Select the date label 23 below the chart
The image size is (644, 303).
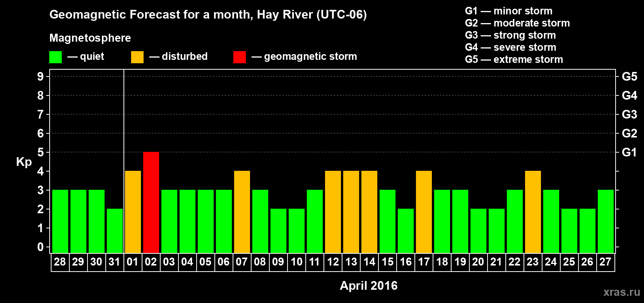tap(533, 262)
